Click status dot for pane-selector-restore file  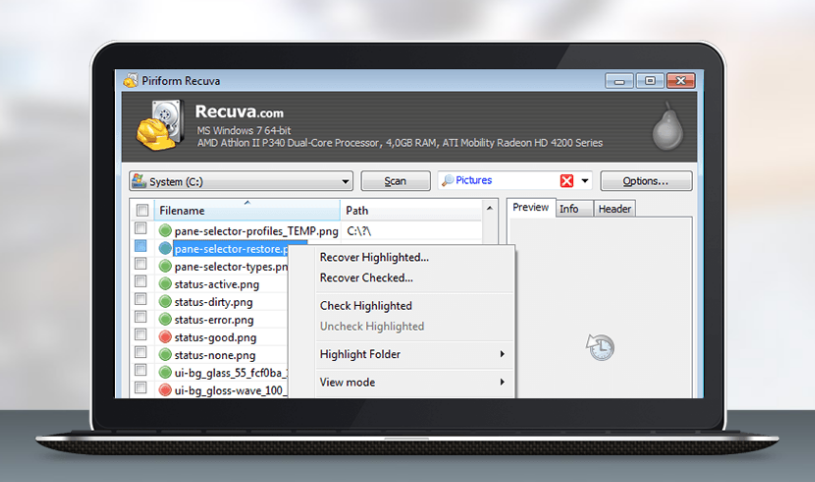tap(165, 249)
